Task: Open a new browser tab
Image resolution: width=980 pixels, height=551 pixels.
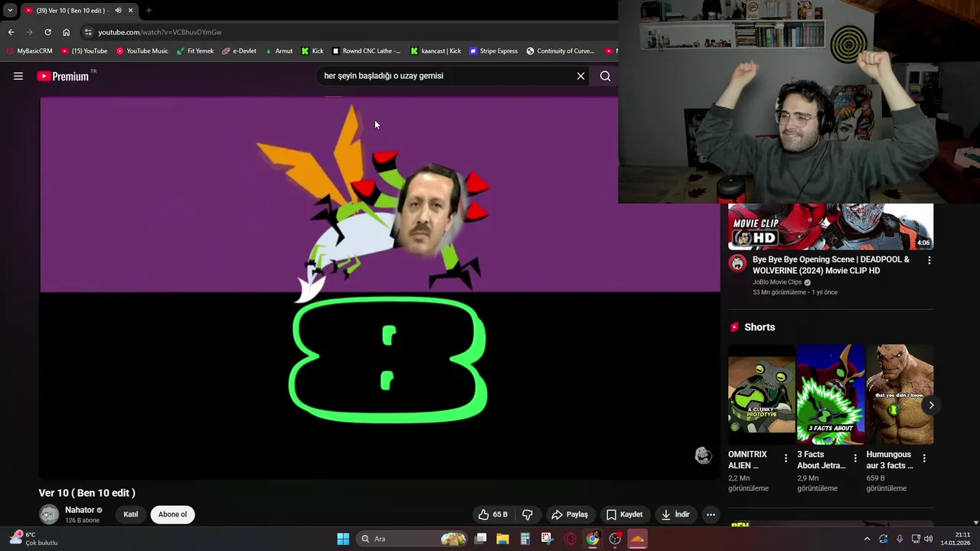Action: click(x=149, y=11)
